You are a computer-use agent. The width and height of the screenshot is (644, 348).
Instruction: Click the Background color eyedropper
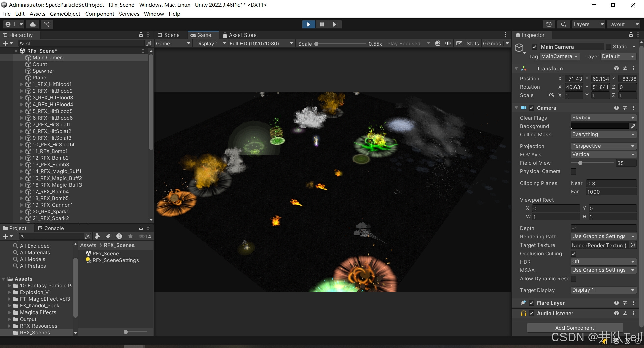[x=633, y=126]
